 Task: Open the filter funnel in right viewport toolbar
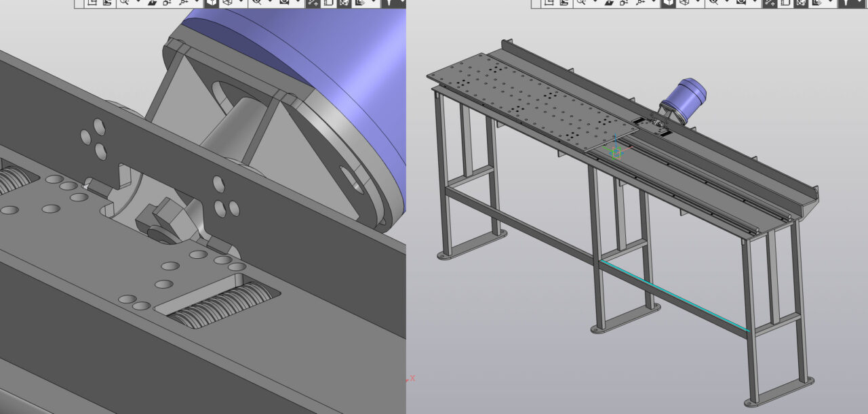point(846,3)
